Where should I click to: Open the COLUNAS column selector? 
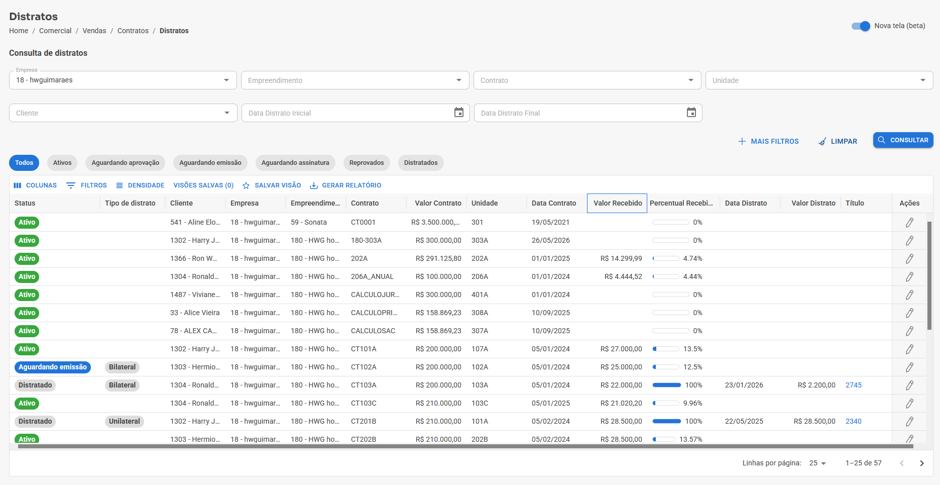(35, 186)
